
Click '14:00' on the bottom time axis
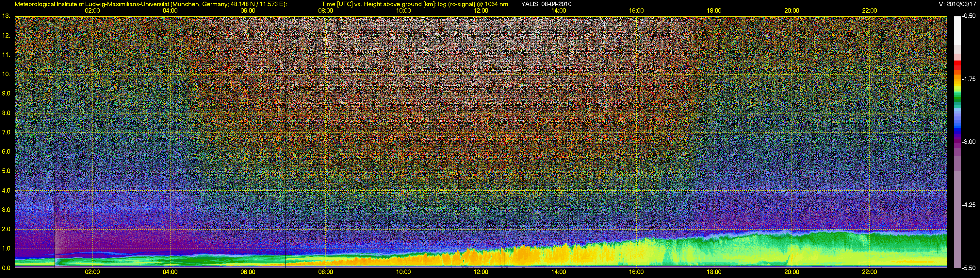click(559, 272)
